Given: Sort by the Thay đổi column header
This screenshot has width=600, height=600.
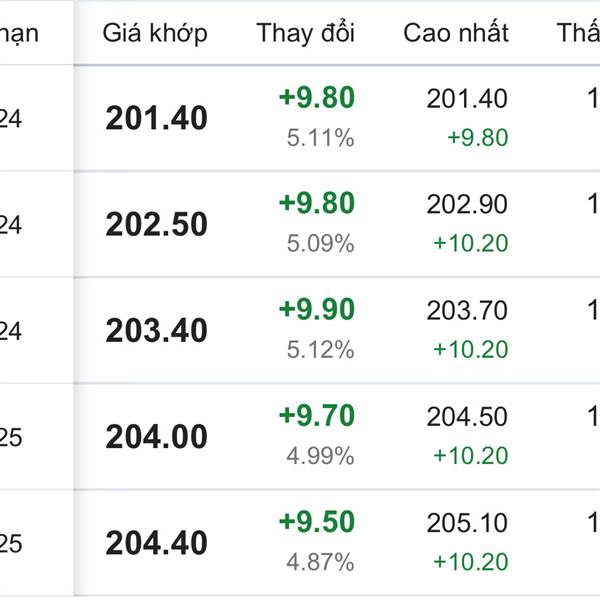Looking at the screenshot, I should [x=305, y=33].
